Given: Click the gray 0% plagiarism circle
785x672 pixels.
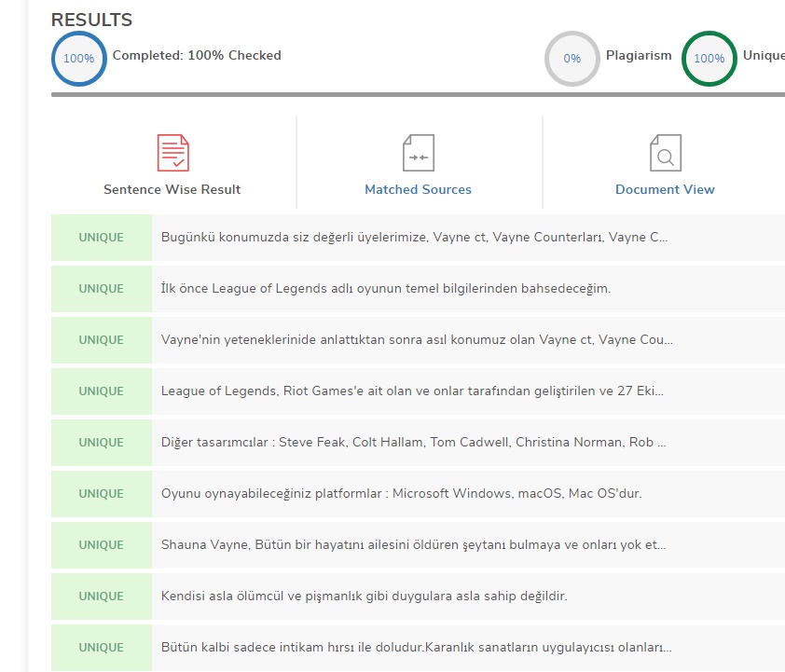Looking at the screenshot, I should coord(572,58).
